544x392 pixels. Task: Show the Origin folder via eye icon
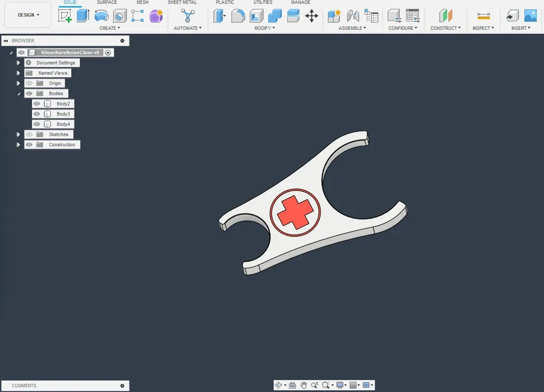pyautogui.click(x=29, y=83)
